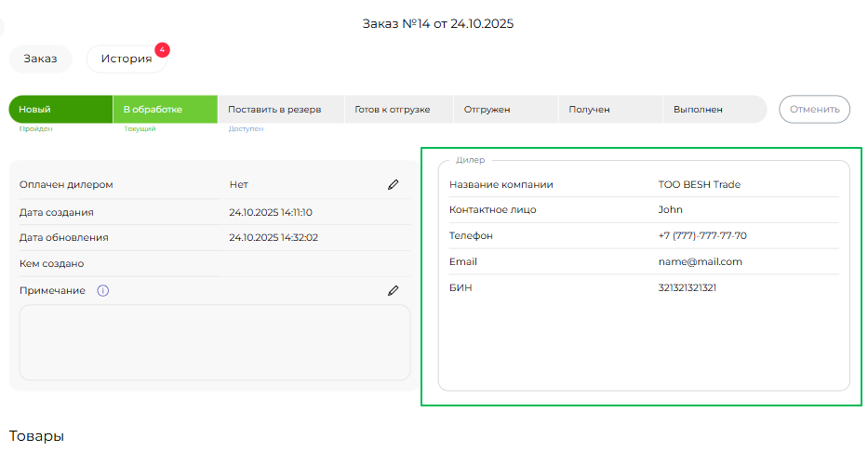The width and height of the screenshot is (868, 465).
Task: Set the order status to 'Поставить в резерв'
Action: coord(274,110)
